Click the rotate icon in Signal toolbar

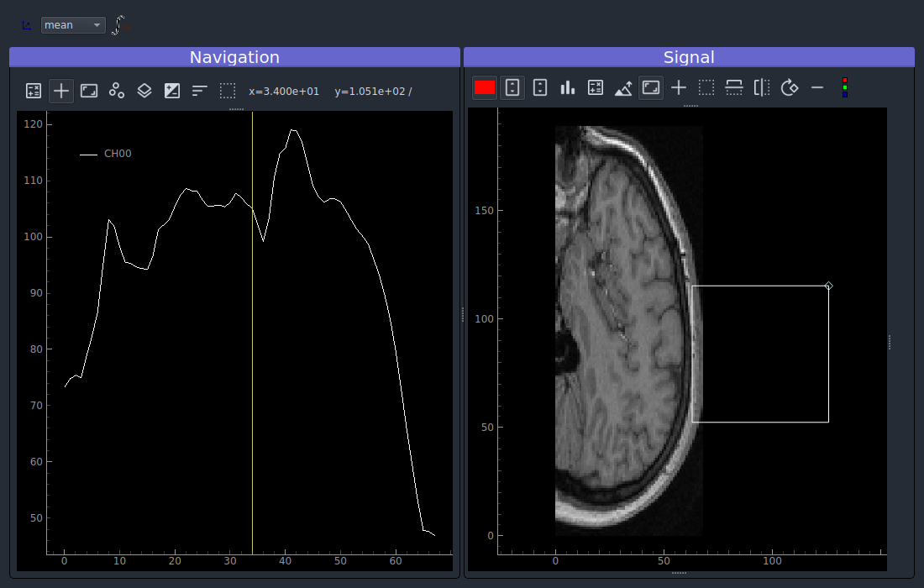pyautogui.click(x=790, y=88)
